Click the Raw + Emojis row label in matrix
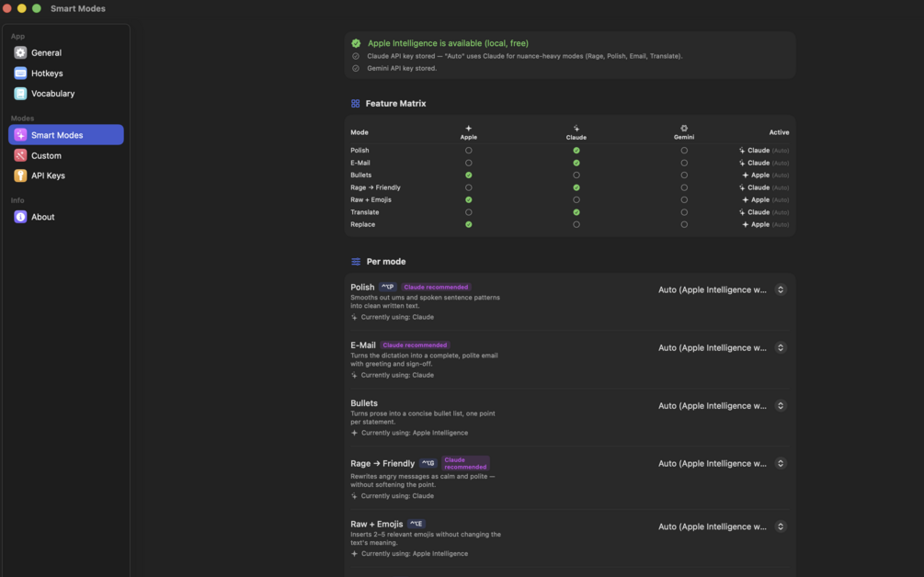The width and height of the screenshot is (924, 577). pos(371,200)
